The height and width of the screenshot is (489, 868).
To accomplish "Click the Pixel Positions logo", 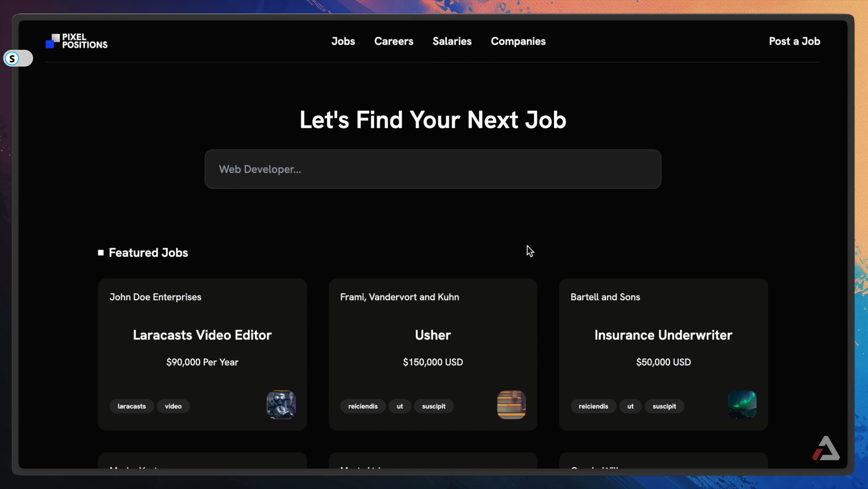I will pos(77,41).
